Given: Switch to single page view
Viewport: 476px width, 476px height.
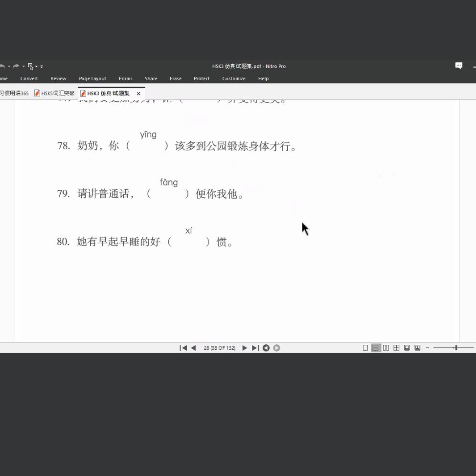Looking at the screenshot, I should pos(365,348).
